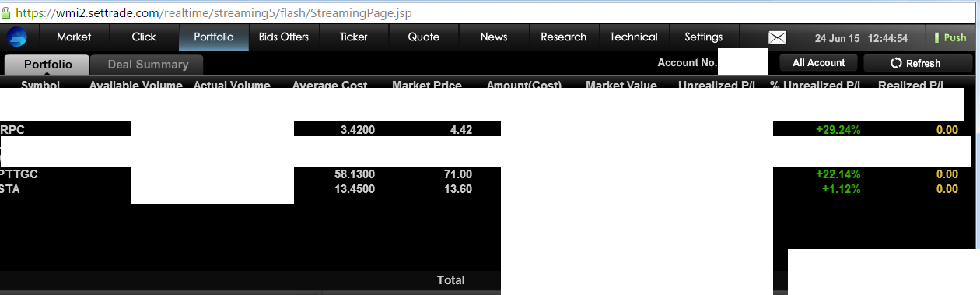980x295 pixels.
Task: Open the Ticker view
Action: pyautogui.click(x=354, y=37)
